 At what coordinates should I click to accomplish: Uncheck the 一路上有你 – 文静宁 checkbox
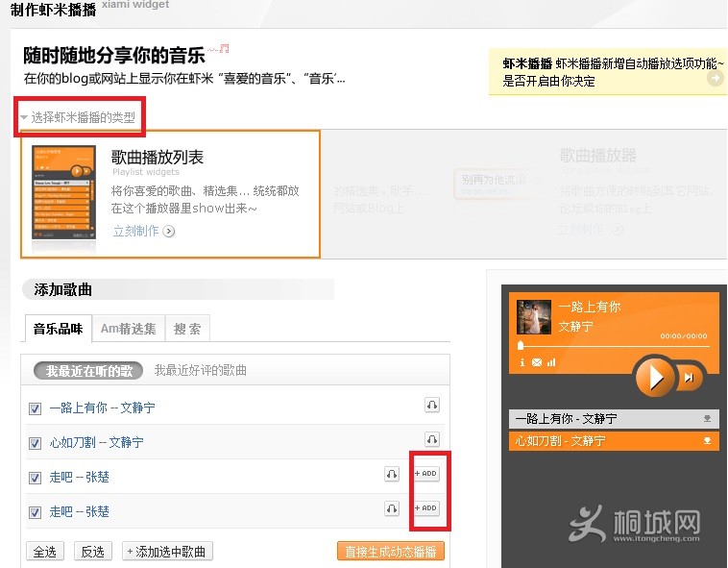click(36, 408)
